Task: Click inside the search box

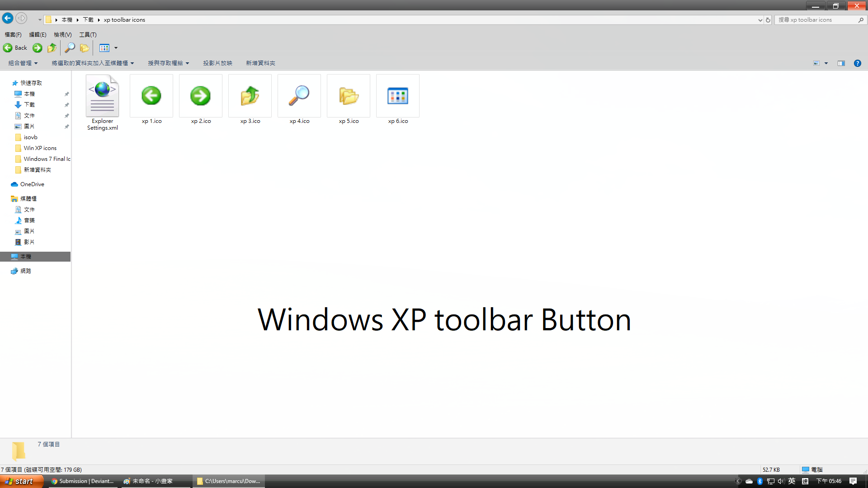Action: pyautogui.click(x=814, y=19)
